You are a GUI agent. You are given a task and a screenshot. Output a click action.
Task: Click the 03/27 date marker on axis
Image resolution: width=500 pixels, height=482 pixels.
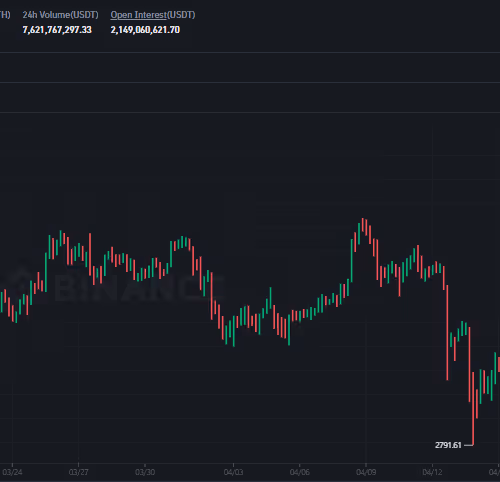(79, 472)
